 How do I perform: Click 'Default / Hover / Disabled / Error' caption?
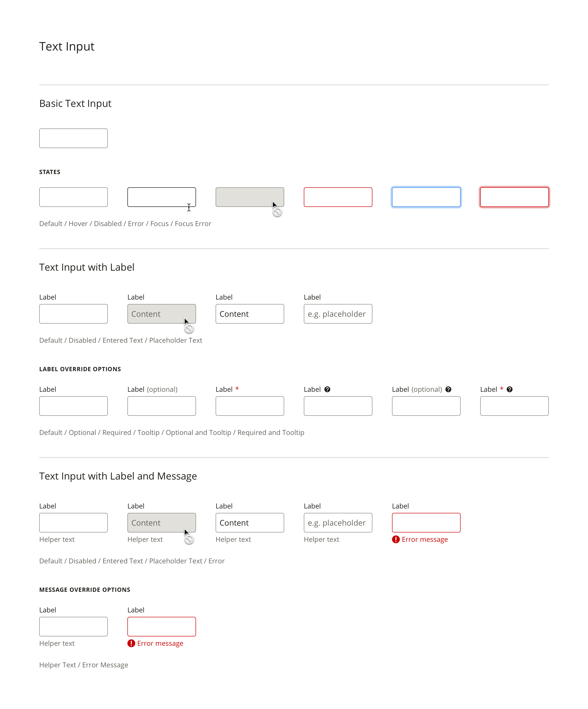pos(125,224)
